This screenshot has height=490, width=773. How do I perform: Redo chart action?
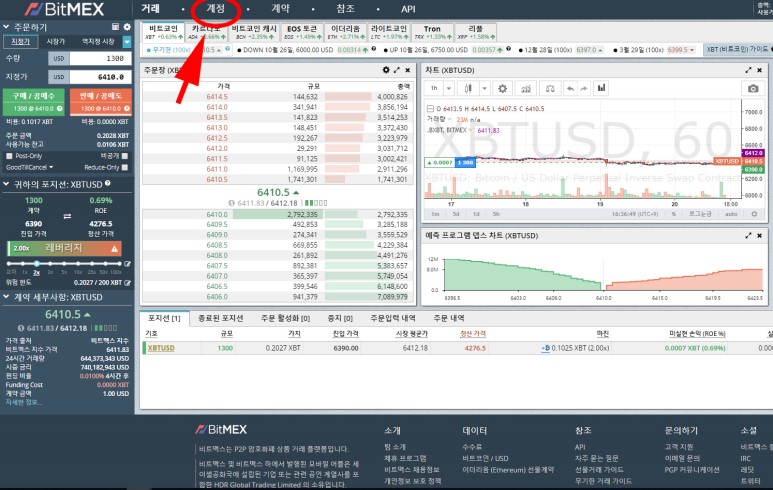click(584, 88)
